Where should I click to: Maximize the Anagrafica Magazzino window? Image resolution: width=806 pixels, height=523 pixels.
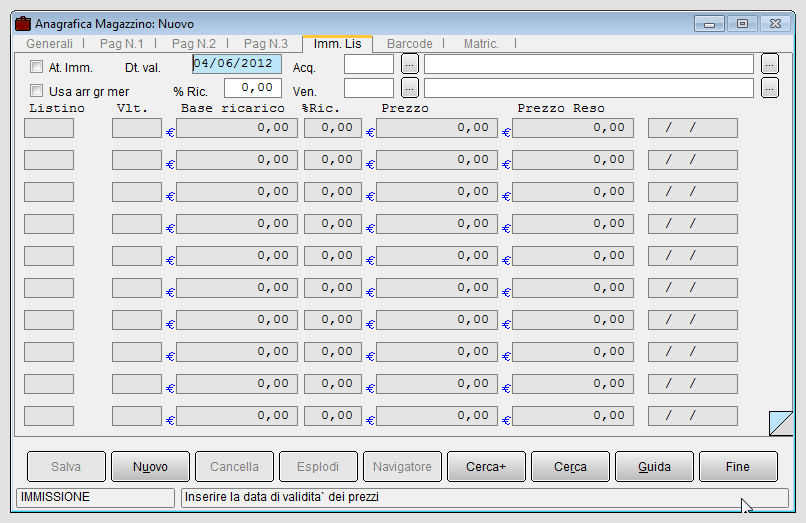tap(742, 24)
